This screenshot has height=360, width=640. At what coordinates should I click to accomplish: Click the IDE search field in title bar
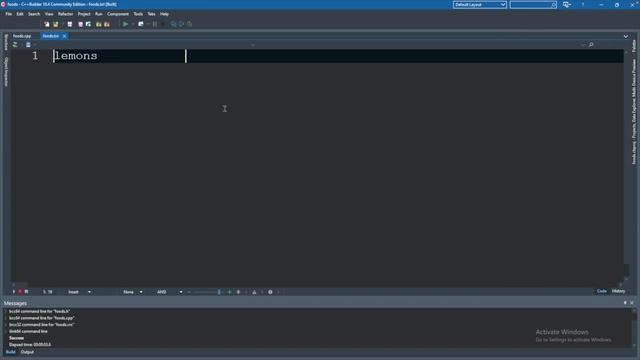click(x=533, y=4)
